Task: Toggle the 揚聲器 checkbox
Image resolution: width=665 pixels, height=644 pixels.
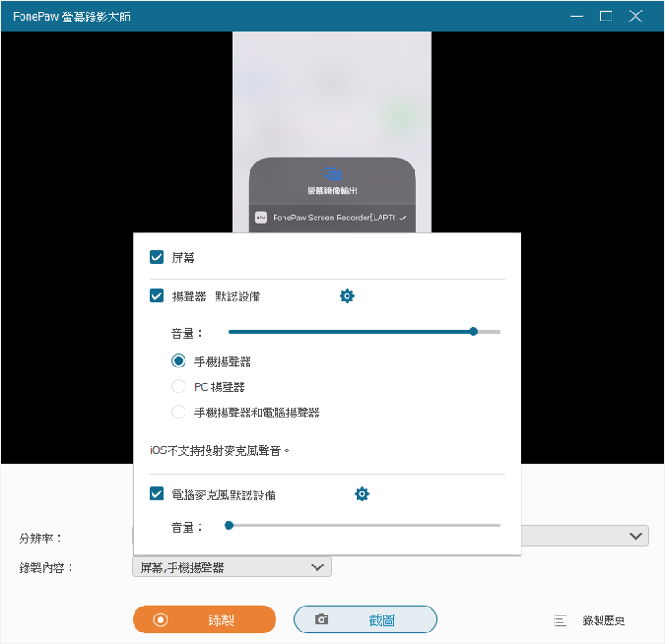Action: [x=157, y=296]
